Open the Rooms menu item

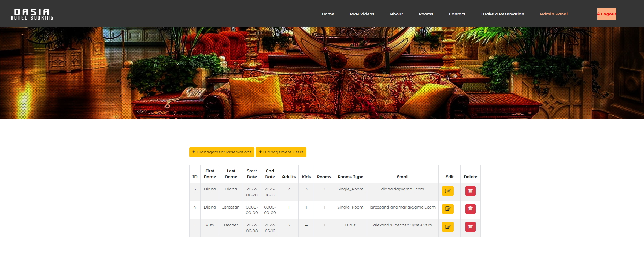click(426, 14)
